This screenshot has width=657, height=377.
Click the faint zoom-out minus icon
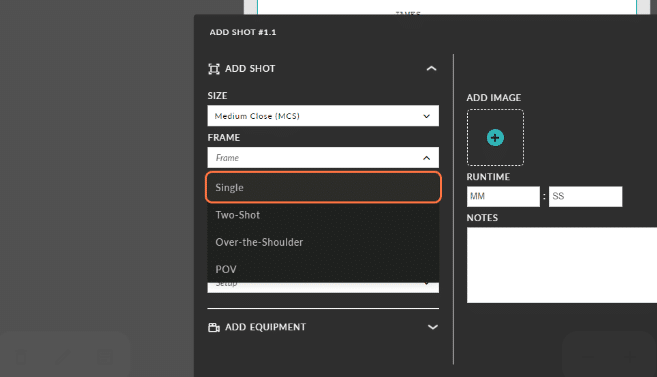click(x=588, y=357)
